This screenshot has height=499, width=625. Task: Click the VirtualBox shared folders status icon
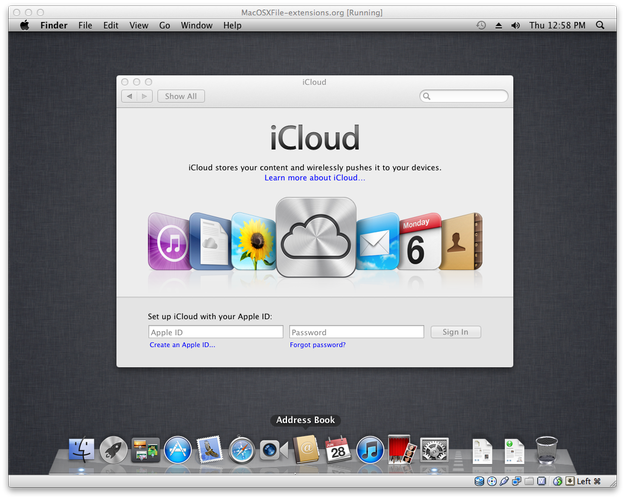529,481
